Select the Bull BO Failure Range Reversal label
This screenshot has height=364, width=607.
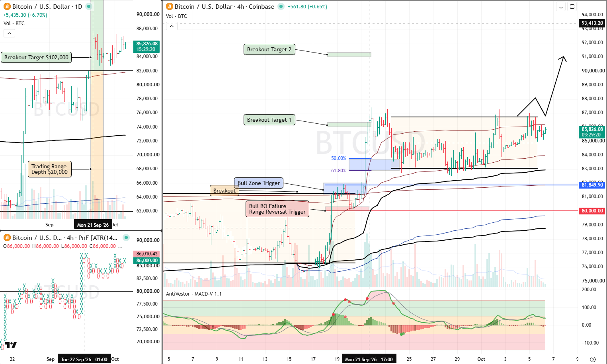pyautogui.click(x=277, y=209)
